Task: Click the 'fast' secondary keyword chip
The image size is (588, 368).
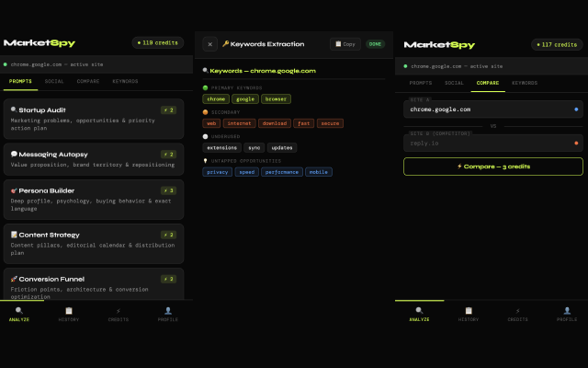Action: 304,123
